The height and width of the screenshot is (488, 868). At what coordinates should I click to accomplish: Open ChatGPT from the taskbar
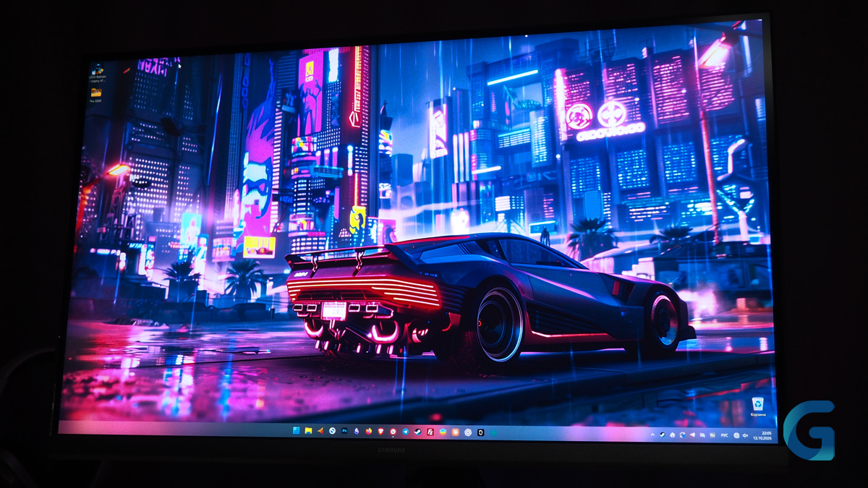click(x=468, y=432)
